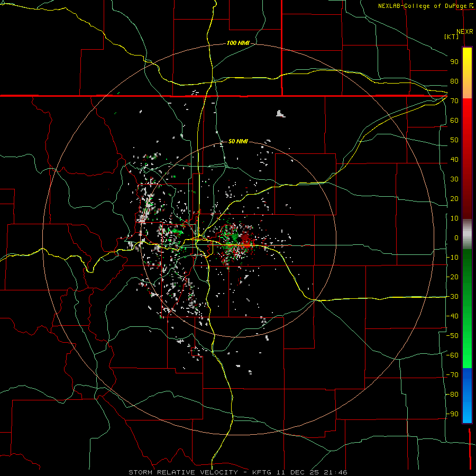Click the positive 60 knot scale label

(x=454, y=121)
